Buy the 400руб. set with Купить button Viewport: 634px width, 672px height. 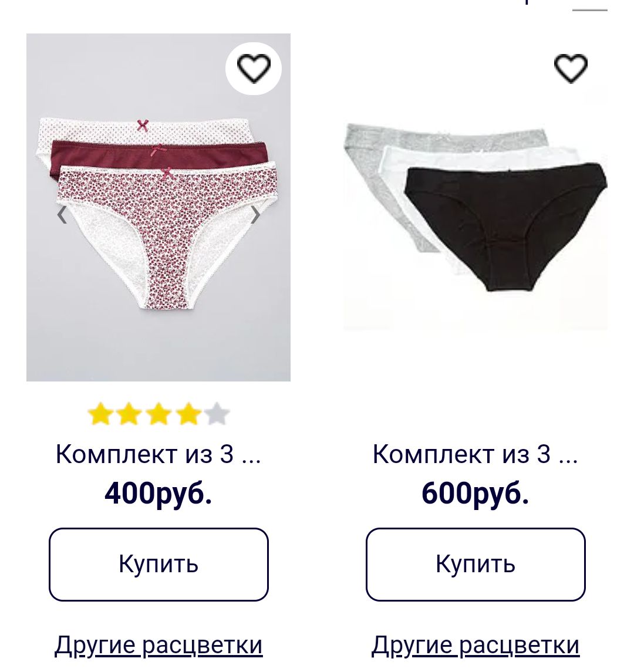click(158, 564)
